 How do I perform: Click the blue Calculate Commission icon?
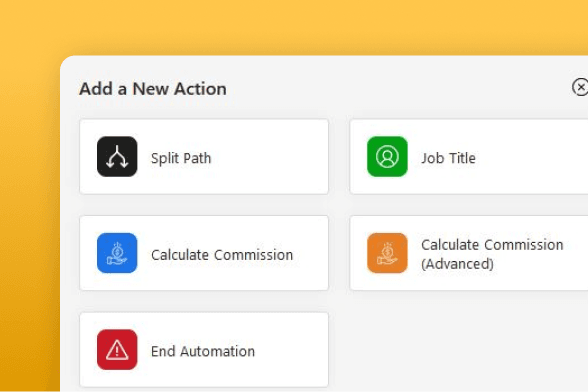(117, 253)
